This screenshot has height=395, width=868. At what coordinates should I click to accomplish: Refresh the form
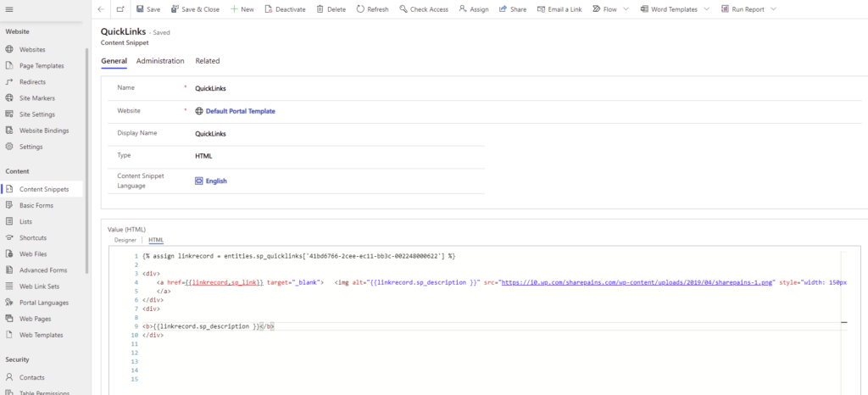pyautogui.click(x=373, y=9)
